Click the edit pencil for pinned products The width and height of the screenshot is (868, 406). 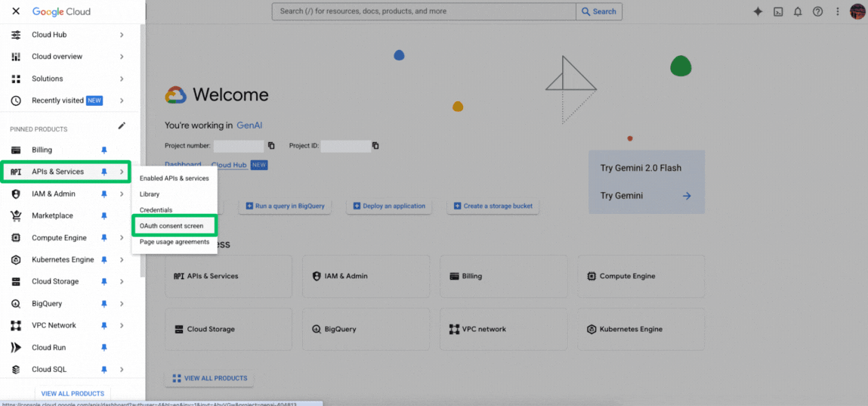pos(122,126)
